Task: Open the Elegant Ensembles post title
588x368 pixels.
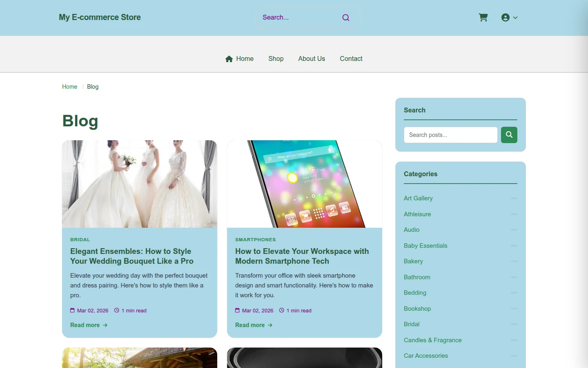Action: (x=132, y=256)
